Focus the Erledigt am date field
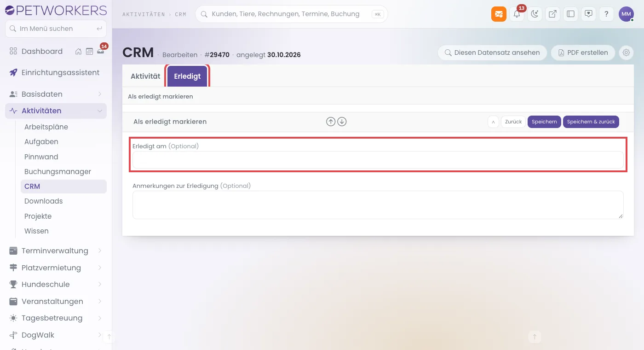644x350 pixels. 378,160
